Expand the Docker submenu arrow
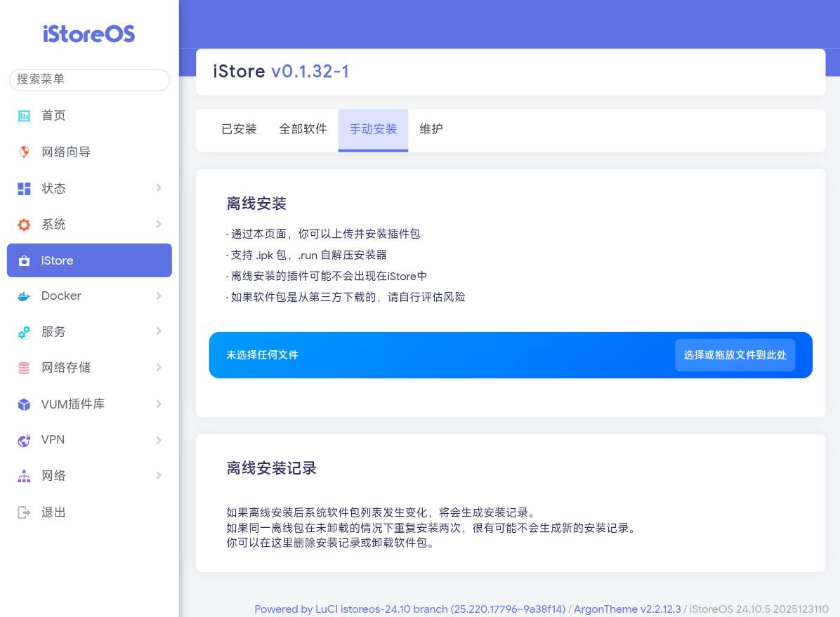 [x=159, y=296]
